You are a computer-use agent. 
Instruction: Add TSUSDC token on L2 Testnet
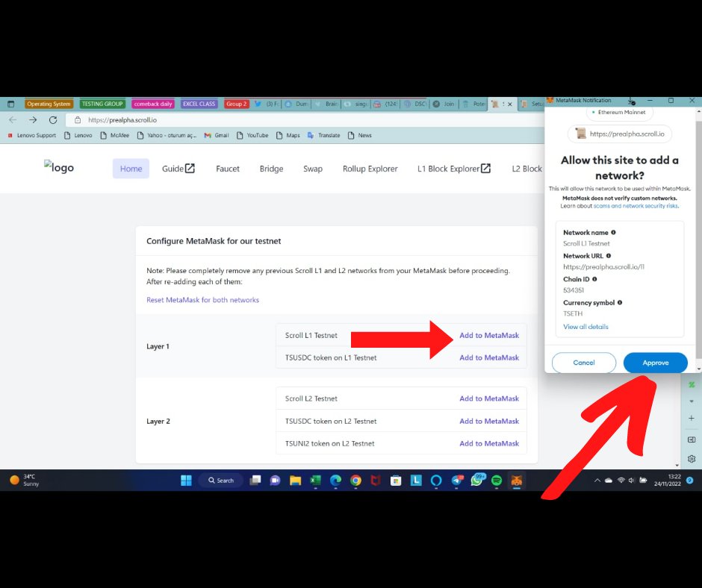489,421
